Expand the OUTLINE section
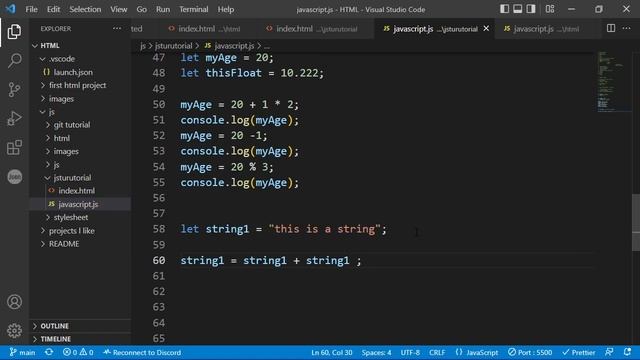 [x=54, y=326]
